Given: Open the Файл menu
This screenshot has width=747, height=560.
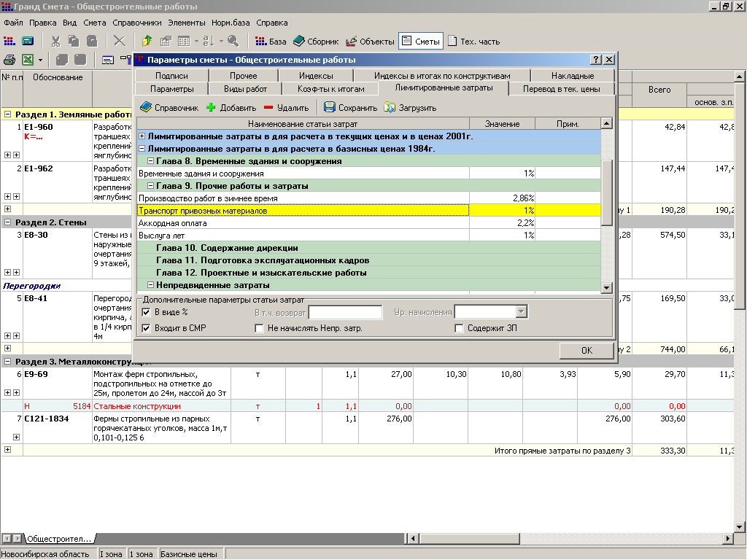Looking at the screenshot, I should point(13,23).
